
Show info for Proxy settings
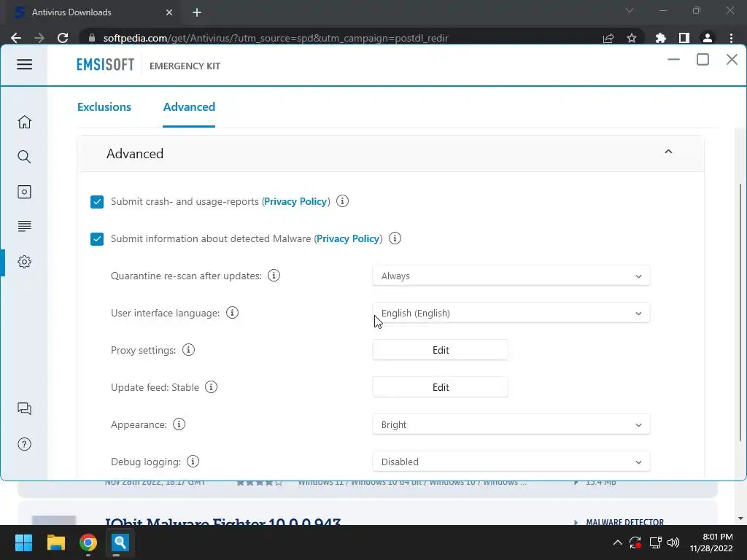(189, 349)
